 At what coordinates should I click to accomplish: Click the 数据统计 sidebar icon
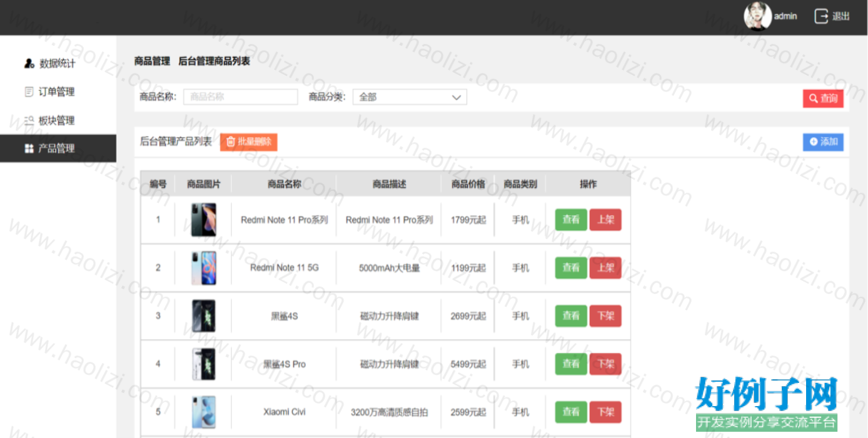[x=29, y=63]
